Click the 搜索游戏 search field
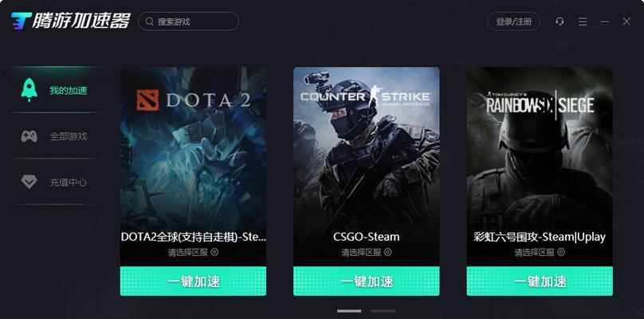644x319 pixels. click(189, 22)
